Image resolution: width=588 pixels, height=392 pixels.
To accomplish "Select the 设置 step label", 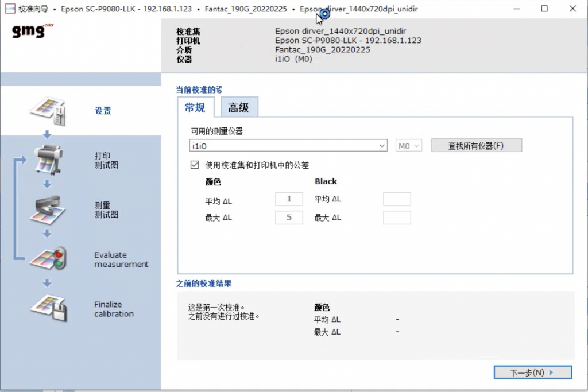I will pos(103,111).
